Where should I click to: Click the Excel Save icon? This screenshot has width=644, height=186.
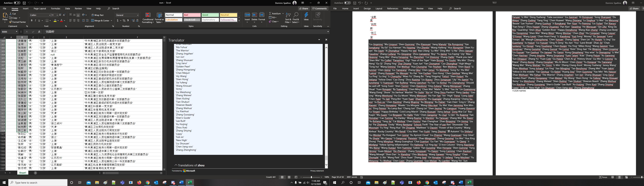point(24,3)
